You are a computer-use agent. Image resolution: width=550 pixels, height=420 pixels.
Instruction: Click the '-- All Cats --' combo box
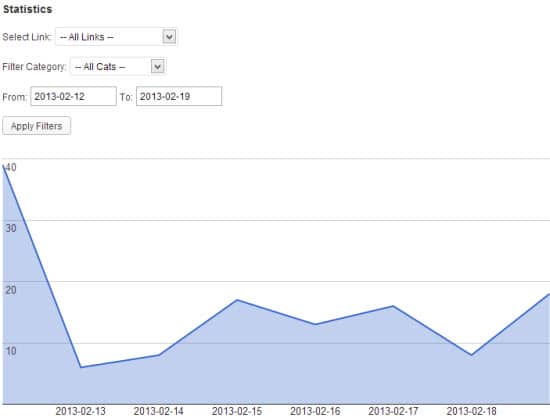(x=118, y=66)
